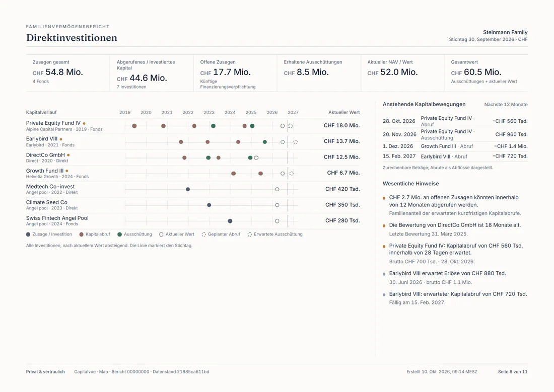Open the Offene Zusagen summary card
The image size is (554, 392).
[x=235, y=73]
